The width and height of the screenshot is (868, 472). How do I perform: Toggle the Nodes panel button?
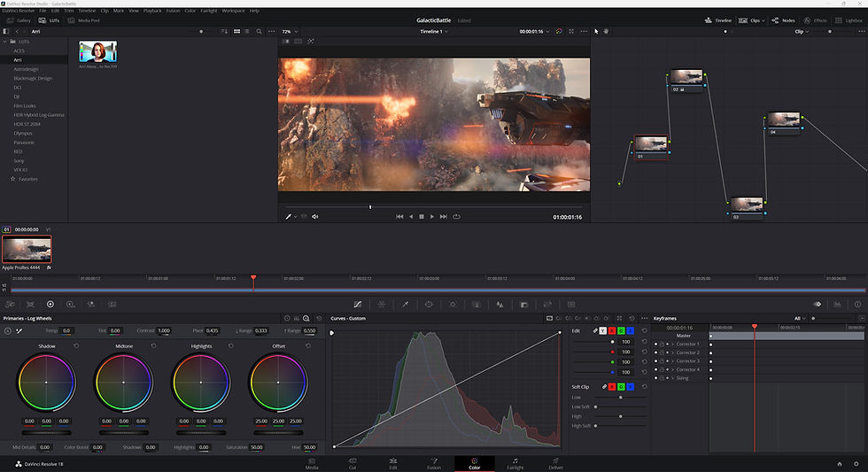[x=783, y=20]
